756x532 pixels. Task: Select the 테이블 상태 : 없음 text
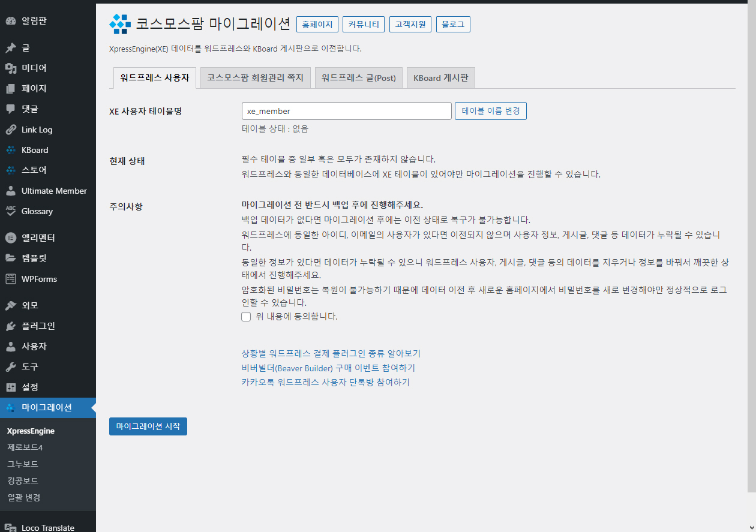pyautogui.click(x=275, y=128)
